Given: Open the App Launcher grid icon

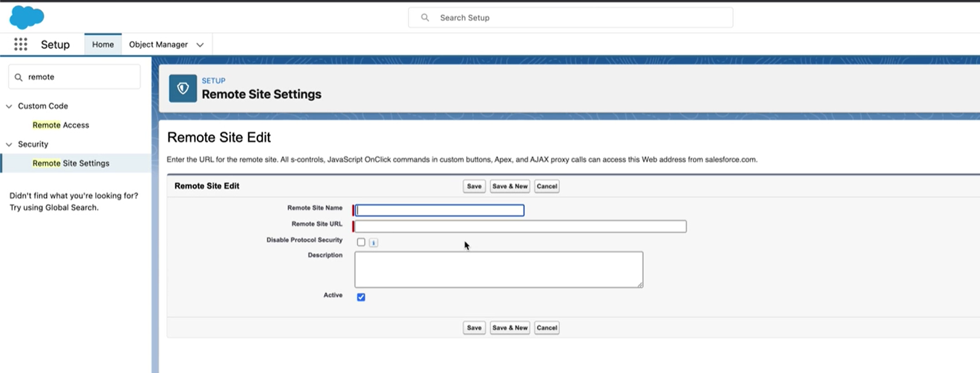Looking at the screenshot, I should tap(21, 44).
